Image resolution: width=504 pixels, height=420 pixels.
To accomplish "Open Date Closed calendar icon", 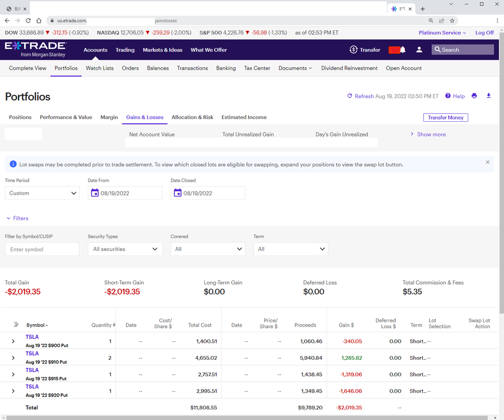I will 178,193.
